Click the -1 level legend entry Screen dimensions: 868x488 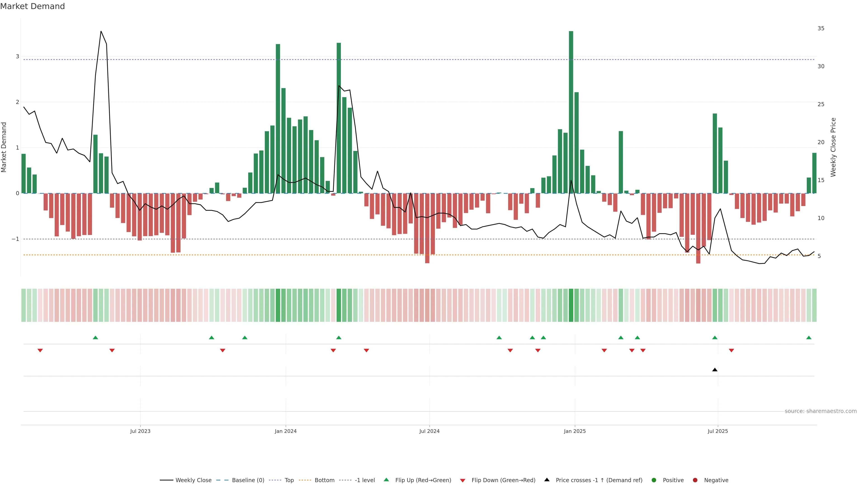(x=365, y=480)
